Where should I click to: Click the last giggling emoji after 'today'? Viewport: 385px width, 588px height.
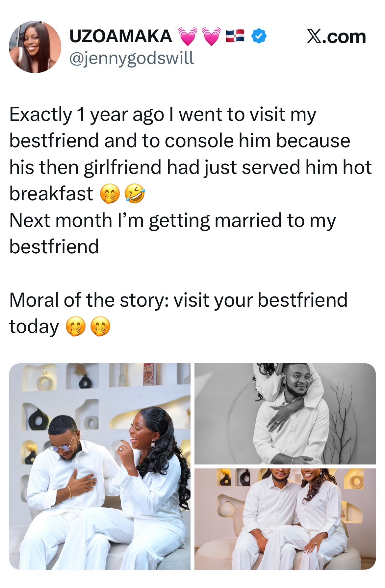(x=100, y=326)
